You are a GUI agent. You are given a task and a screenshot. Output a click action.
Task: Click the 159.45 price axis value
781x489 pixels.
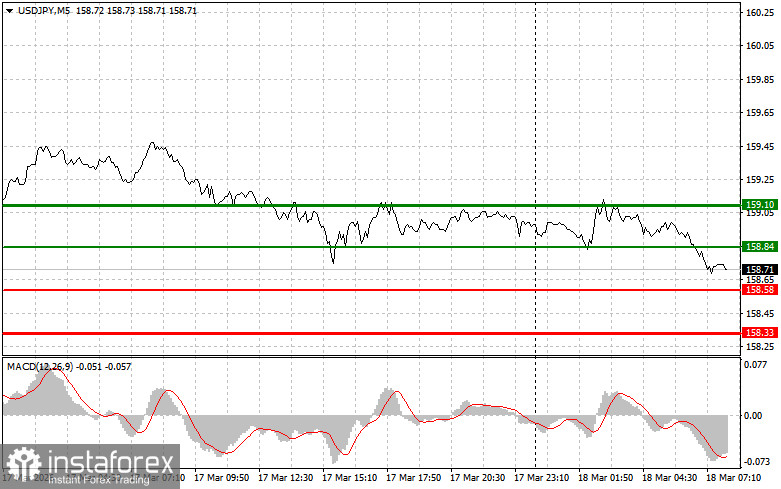coord(760,147)
